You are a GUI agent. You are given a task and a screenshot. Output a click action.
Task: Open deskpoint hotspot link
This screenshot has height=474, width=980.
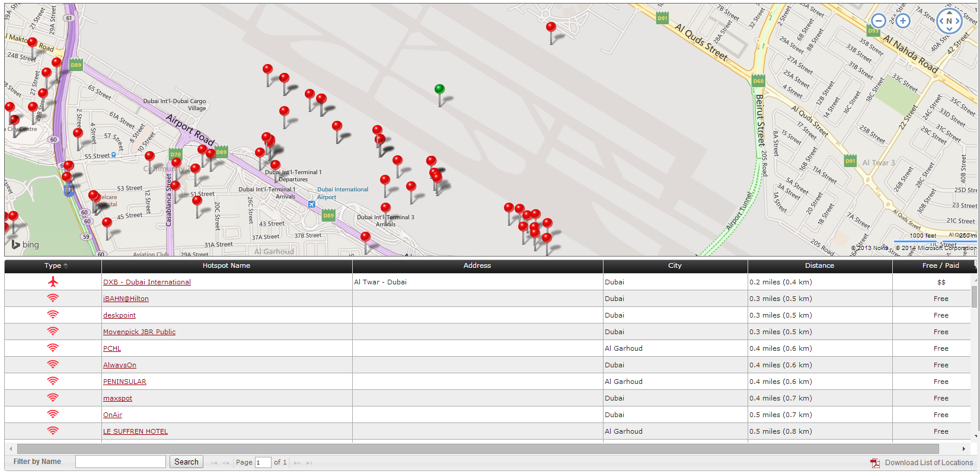coord(119,315)
